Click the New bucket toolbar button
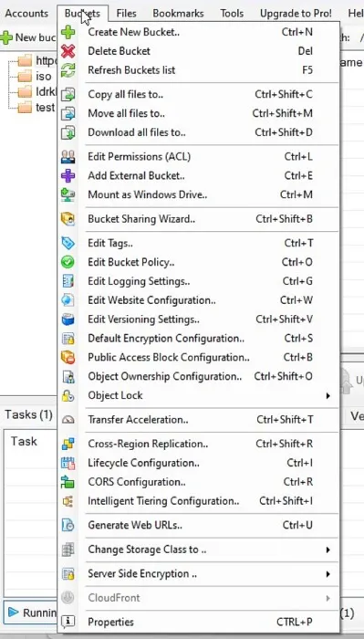364x639 pixels. pyautogui.click(x=28, y=37)
